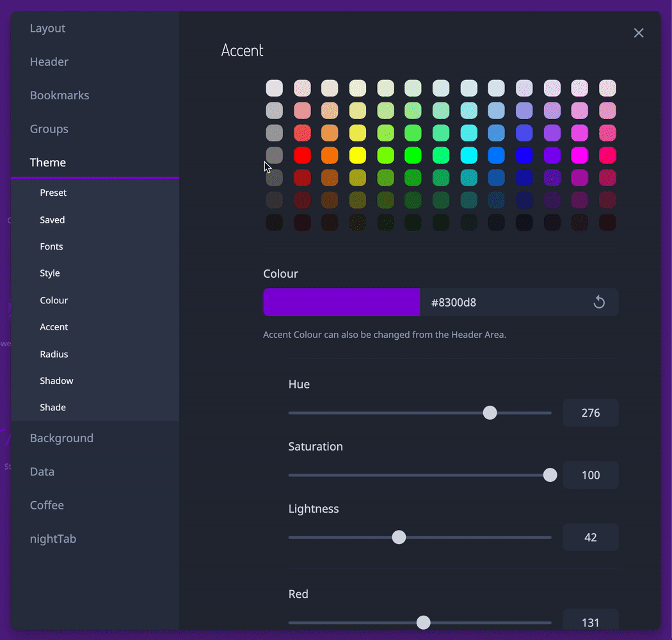The height and width of the screenshot is (640, 672).
Task: Choose the vivid magenta colour swatch
Action: 579,155
